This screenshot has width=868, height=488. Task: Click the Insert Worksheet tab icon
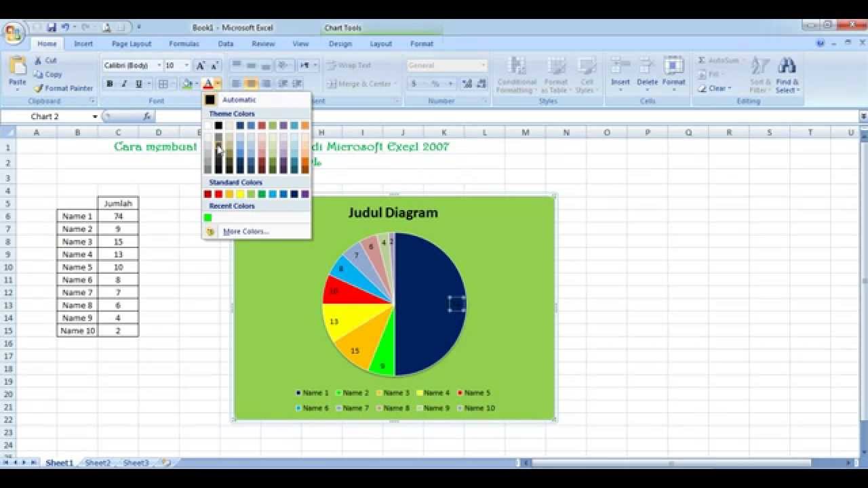point(165,463)
